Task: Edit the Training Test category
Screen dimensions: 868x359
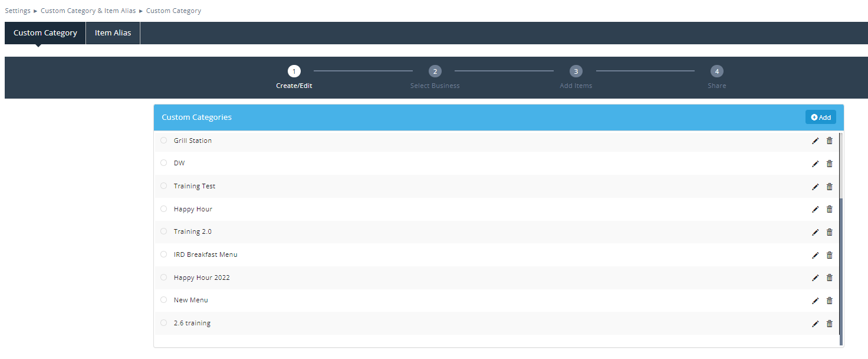Action: [x=816, y=187]
